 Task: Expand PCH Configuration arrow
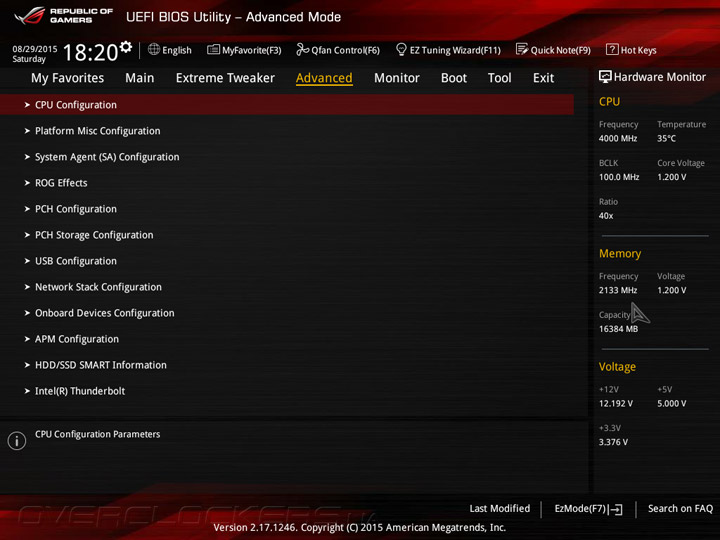(27, 209)
